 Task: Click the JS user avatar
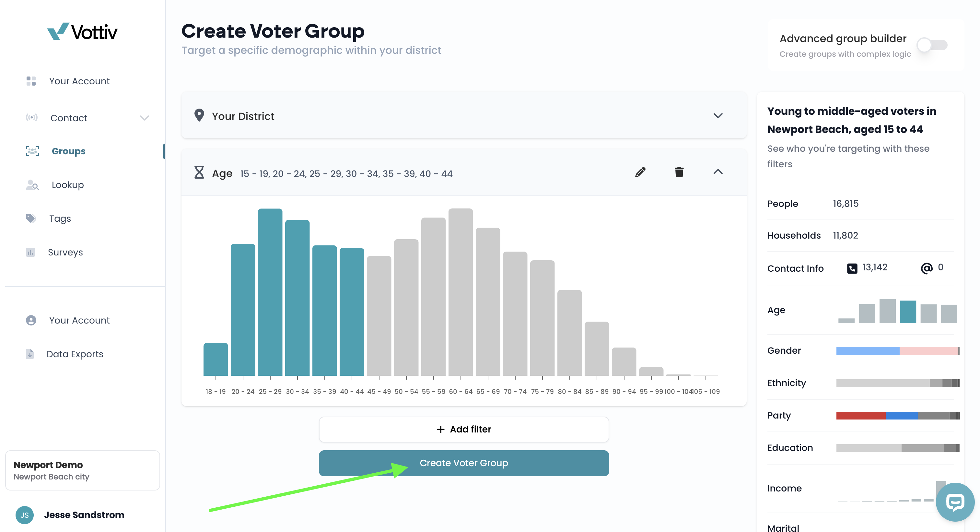pos(25,515)
